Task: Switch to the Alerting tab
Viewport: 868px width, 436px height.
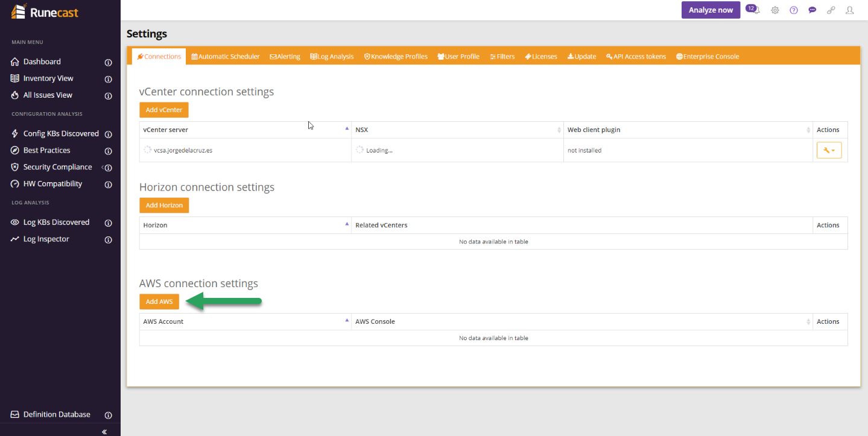Action: pyautogui.click(x=285, y=57)
